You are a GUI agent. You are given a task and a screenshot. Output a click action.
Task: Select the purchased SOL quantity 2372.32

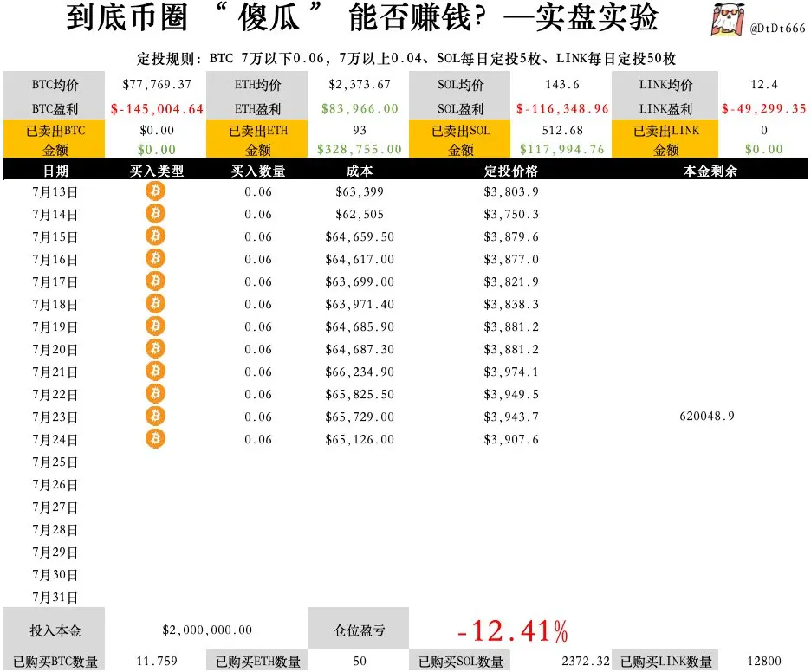tap(586, 661)
